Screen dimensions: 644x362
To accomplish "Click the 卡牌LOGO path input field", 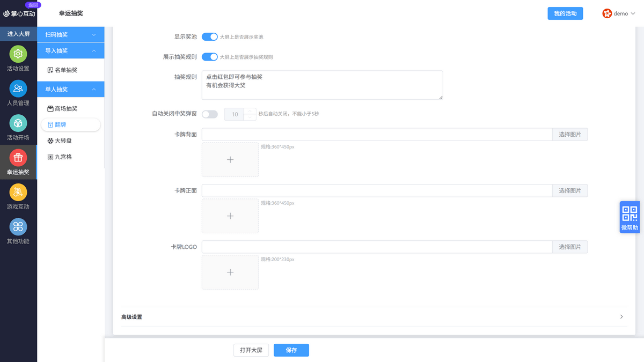I will click(377, 247).
